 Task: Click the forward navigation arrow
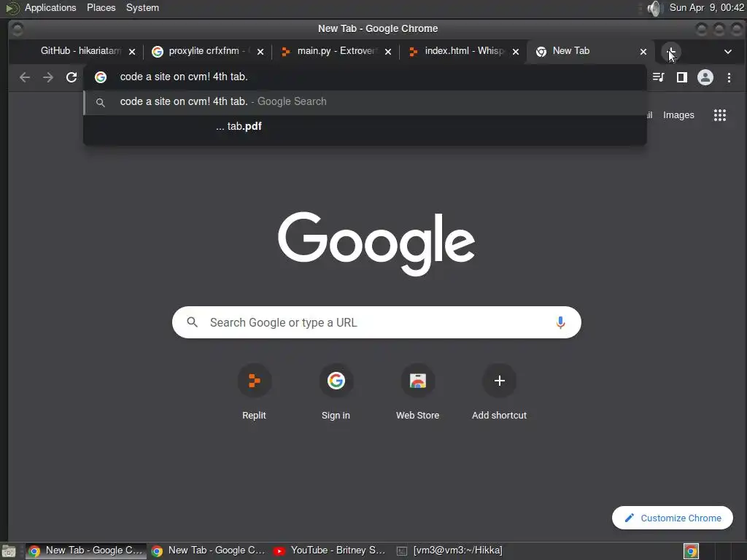click(x=48, y=77)
